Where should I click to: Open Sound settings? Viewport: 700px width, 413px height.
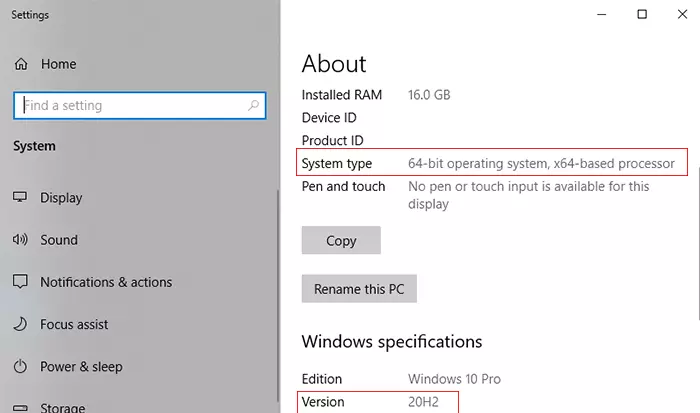(x=59, y=240)
